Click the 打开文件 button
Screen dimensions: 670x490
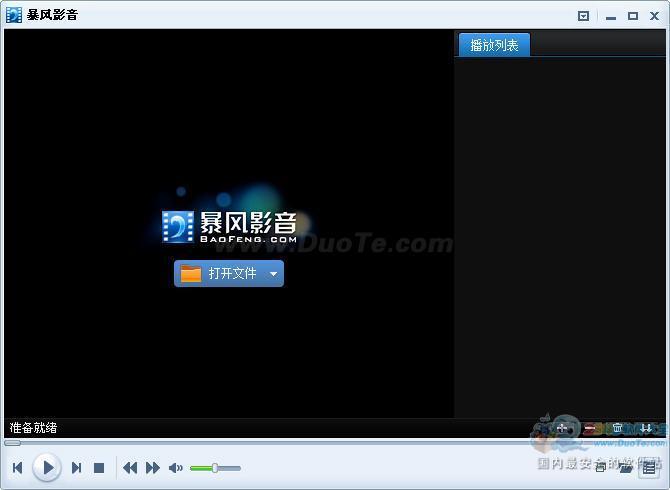[x=220, y=273]
